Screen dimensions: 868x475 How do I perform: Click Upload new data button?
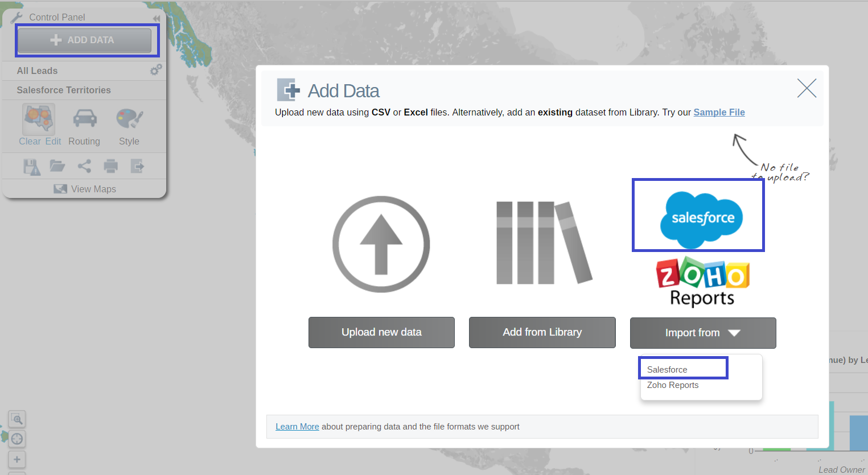click(381, 332)
